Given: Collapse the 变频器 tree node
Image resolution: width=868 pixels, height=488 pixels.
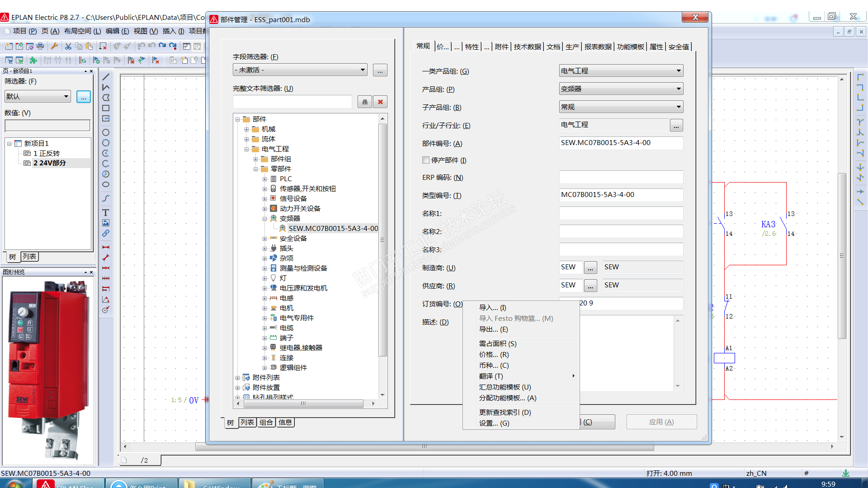Looking at the screenshot, I should coord(265,219).
